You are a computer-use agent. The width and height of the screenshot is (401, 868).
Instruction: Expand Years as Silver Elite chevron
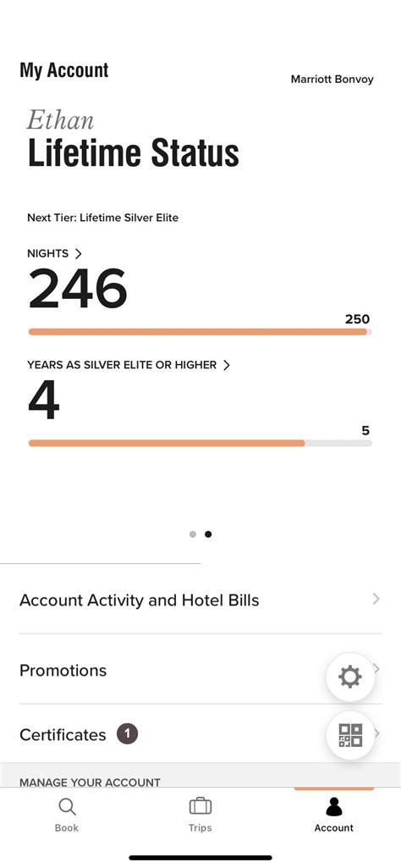226,365
